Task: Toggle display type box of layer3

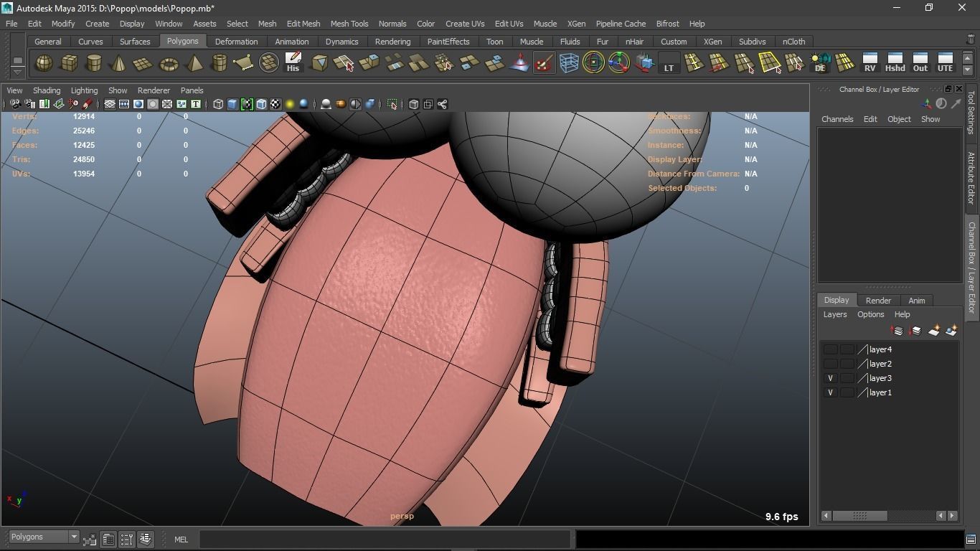Action: pyautogui.click(x=847, y=378)
